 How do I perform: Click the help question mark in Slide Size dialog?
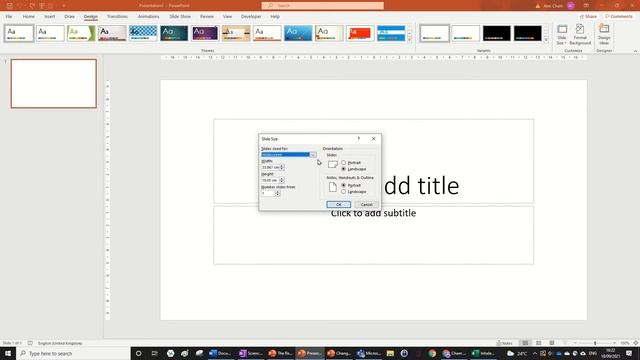click(358, 139)
